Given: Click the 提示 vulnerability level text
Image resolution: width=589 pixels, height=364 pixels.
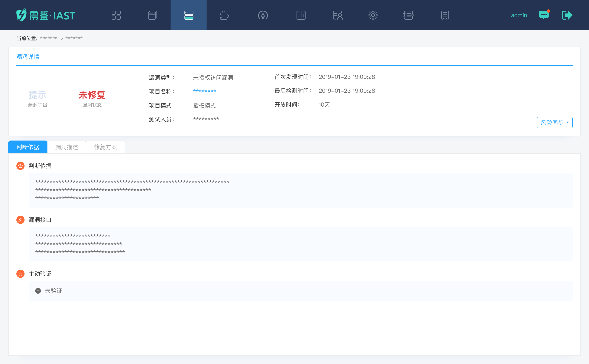Looking at the screenshot, I should coord(38,95).
